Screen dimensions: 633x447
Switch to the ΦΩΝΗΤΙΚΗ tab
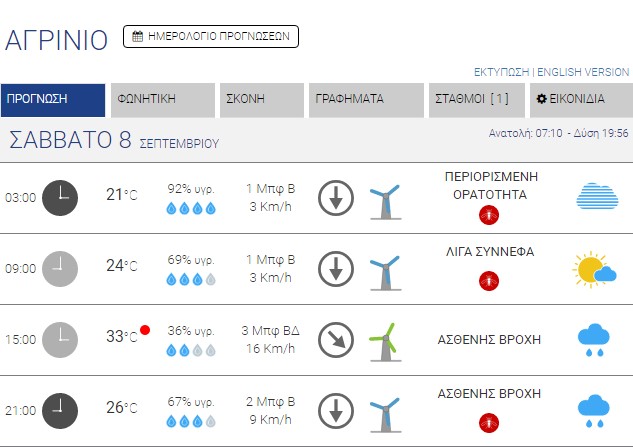click(x=162, y=99)
